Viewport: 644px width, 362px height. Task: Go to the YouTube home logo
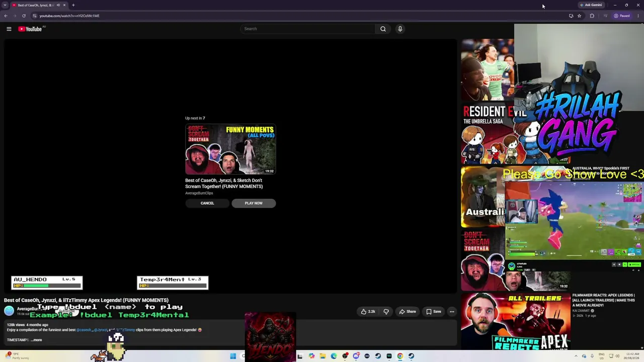[x=30, y=29]
